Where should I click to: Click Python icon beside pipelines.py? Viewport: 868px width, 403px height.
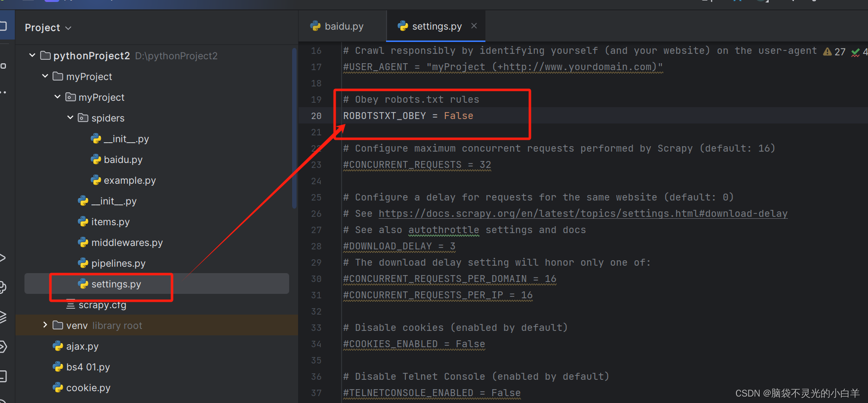[x=83, y=263]
